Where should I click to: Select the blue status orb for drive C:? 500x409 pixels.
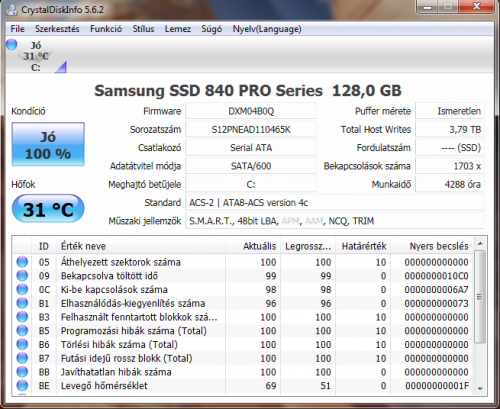click(x=12, y=44)
